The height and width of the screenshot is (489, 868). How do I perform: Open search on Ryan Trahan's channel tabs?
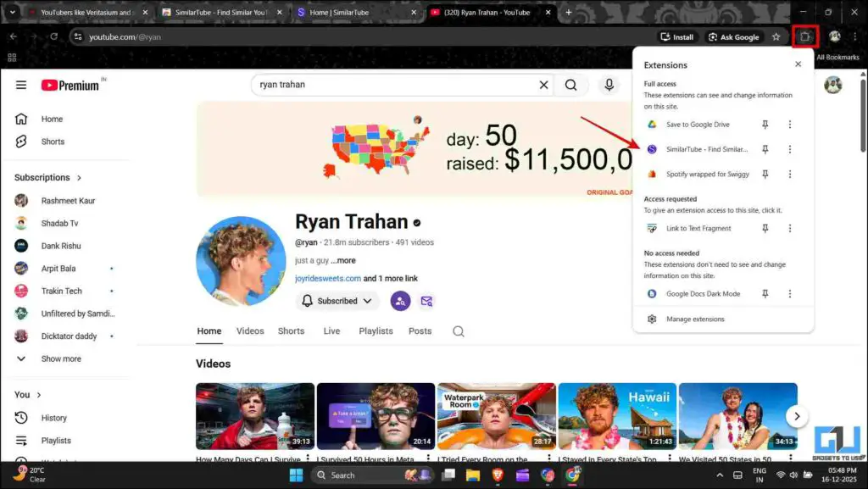[458, 331]
